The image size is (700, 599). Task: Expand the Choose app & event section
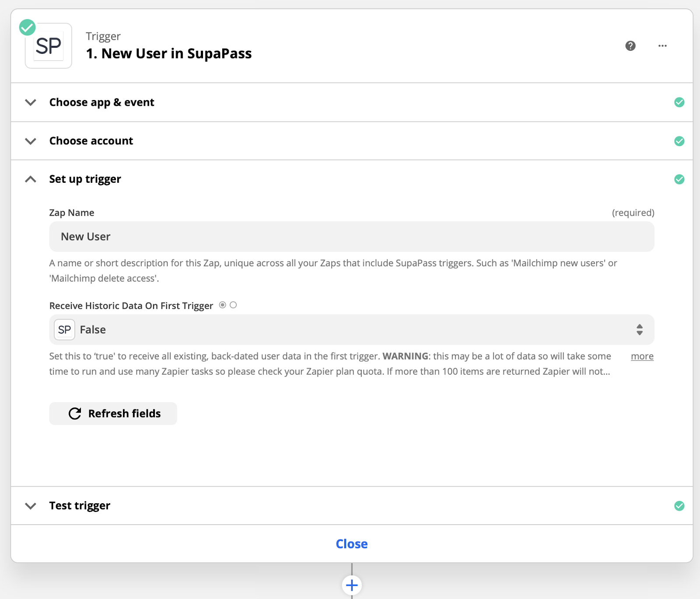pyautogui.click(x=31, y=102)
